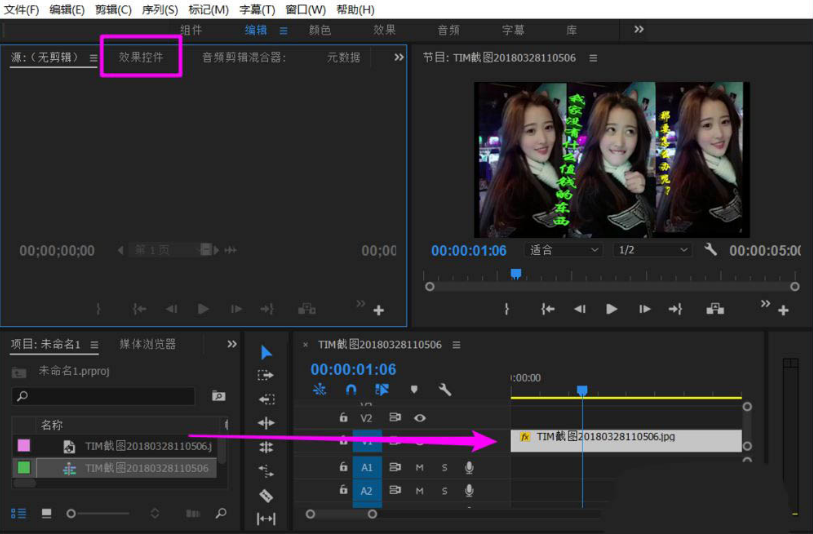Expand the source panel tabs overflow chevron
The height and width of the screenshot is (534, 813).
click(399, 58)
